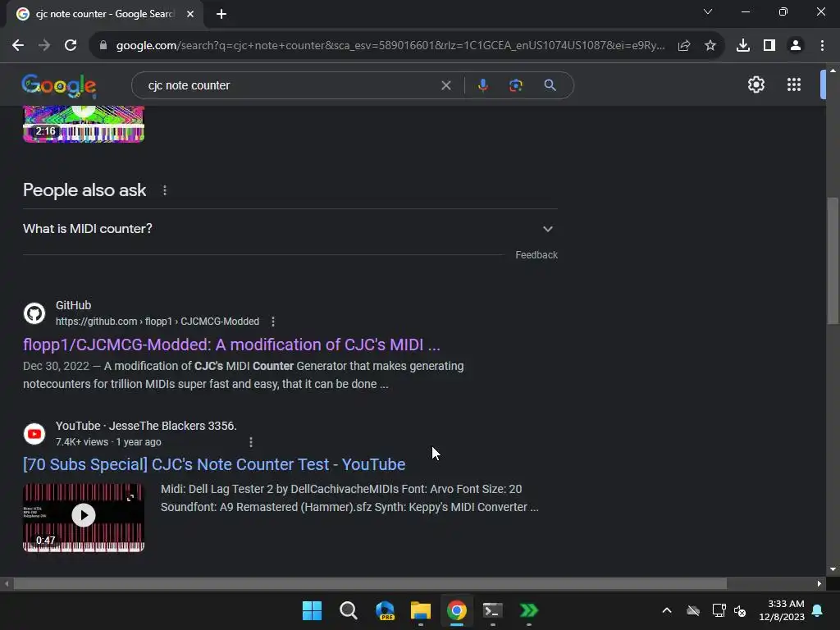
Task: Open a new browser tab
Action: pos(221,14)
